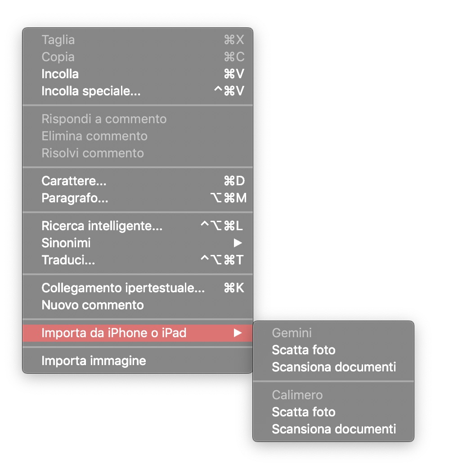
Task: Choose Risolvi commento option
Action: click(93, 153)
